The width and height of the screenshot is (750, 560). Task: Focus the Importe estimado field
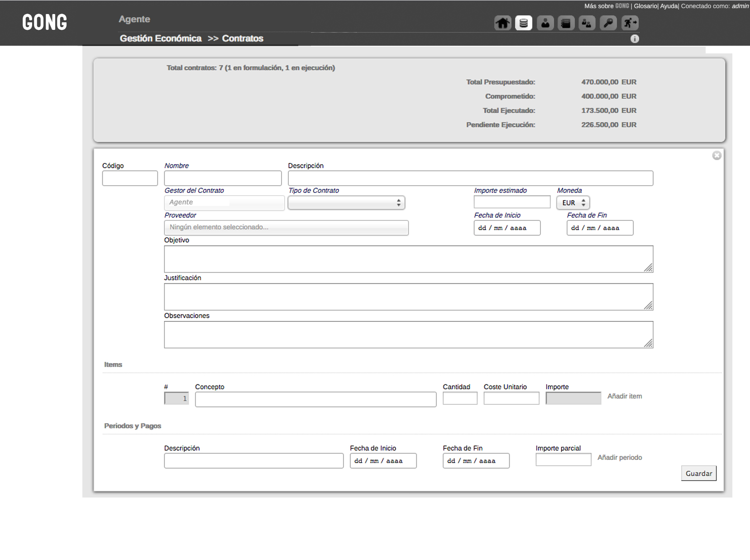512,202
